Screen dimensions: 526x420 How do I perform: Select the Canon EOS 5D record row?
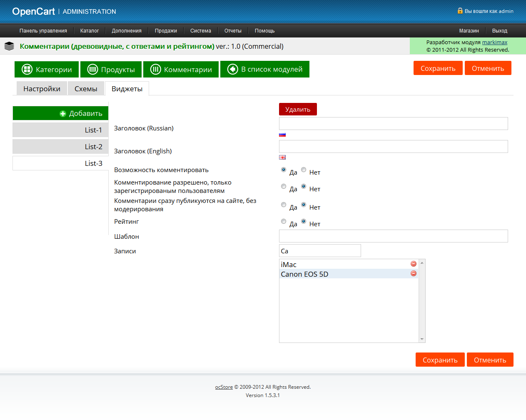tap(349, 274)
